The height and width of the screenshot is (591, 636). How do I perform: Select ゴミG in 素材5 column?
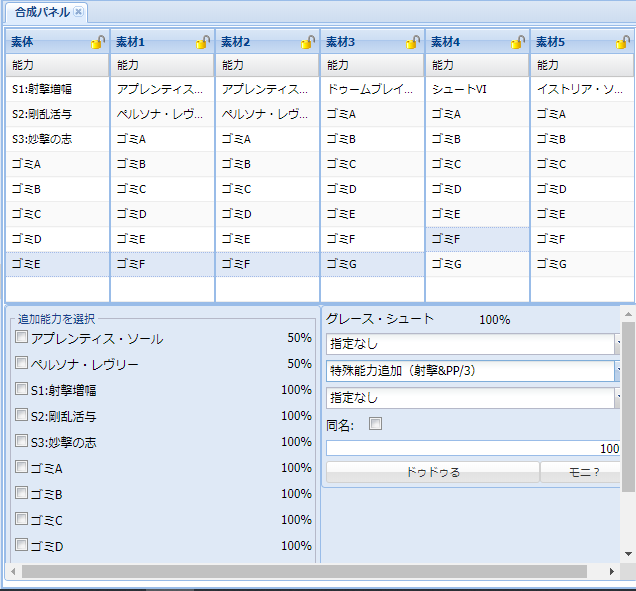[x=582, y=264]
